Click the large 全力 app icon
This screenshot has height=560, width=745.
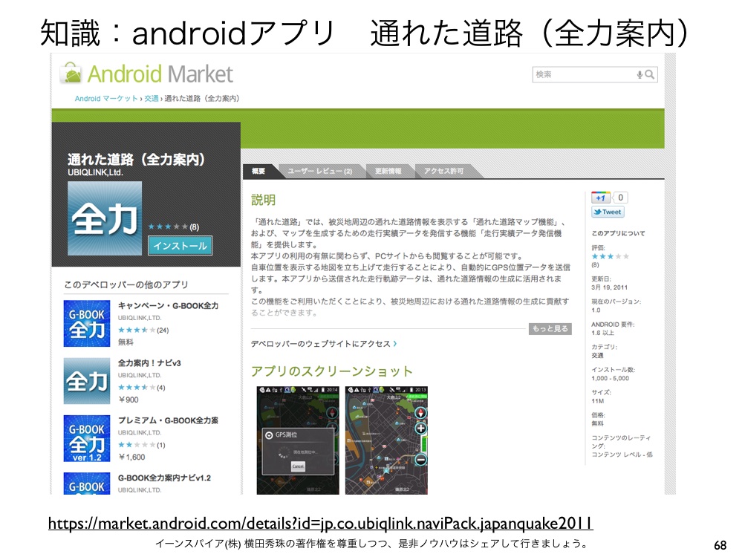click(x=105, y=218)
